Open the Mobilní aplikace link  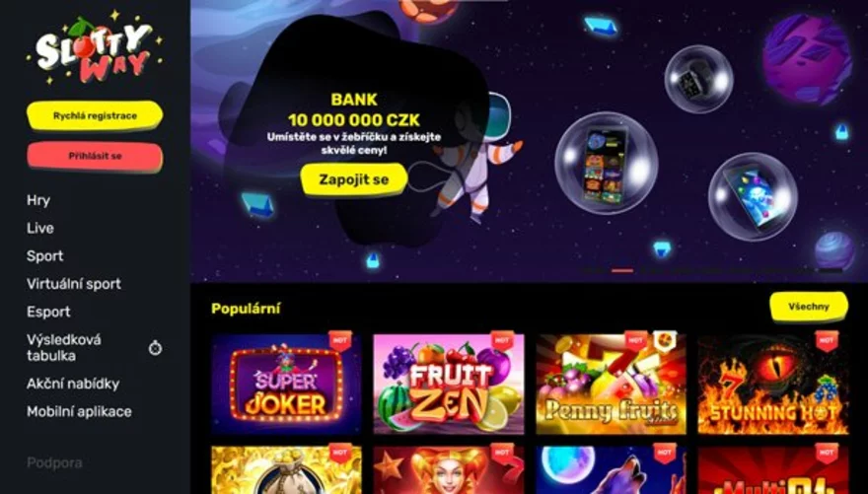tap(79, 411)
